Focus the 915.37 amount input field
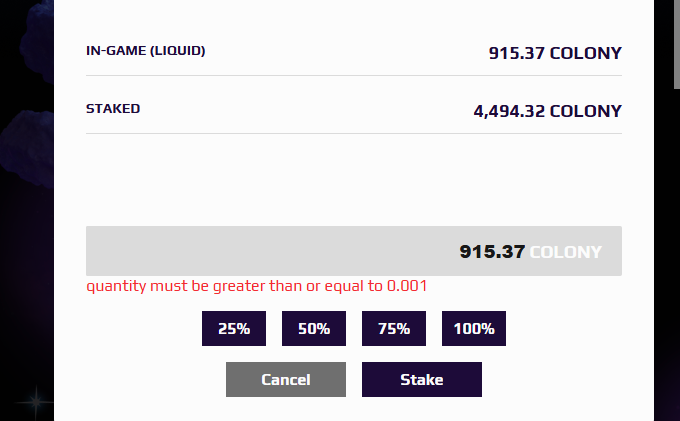 pos(354,251)
